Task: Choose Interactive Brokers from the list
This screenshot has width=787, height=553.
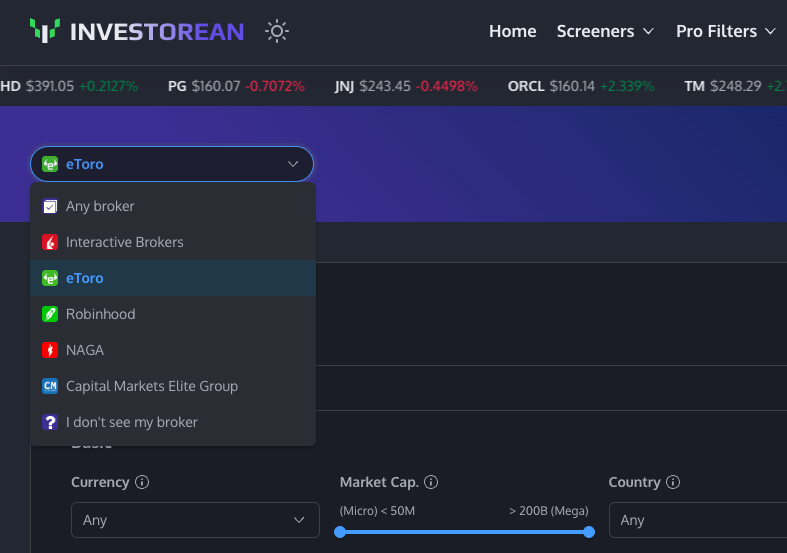Action: pyautogui.click(x=173, y=242)
